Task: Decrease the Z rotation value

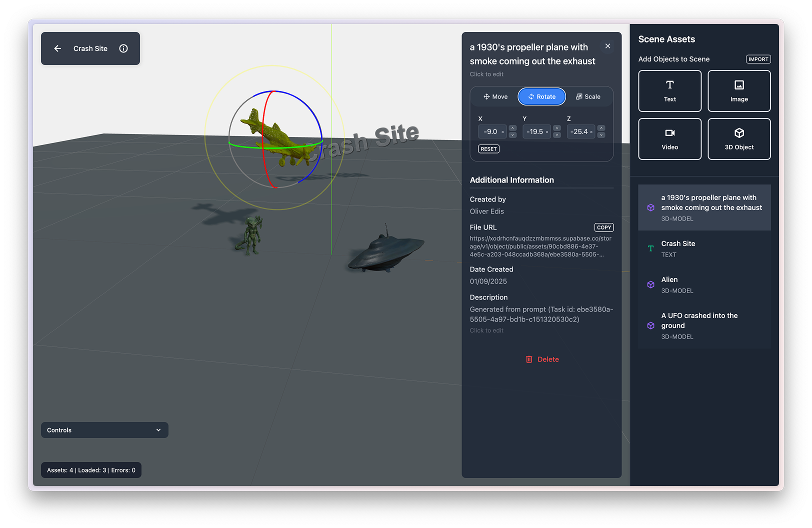Action: tap(601, 135)
